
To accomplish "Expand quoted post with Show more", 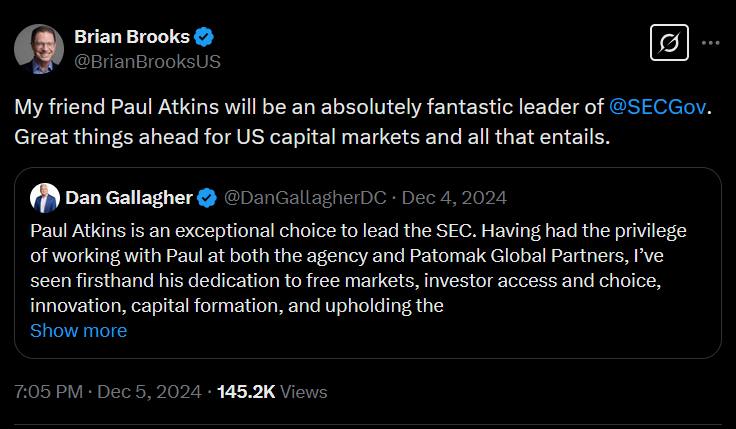I will coord(78,330).
